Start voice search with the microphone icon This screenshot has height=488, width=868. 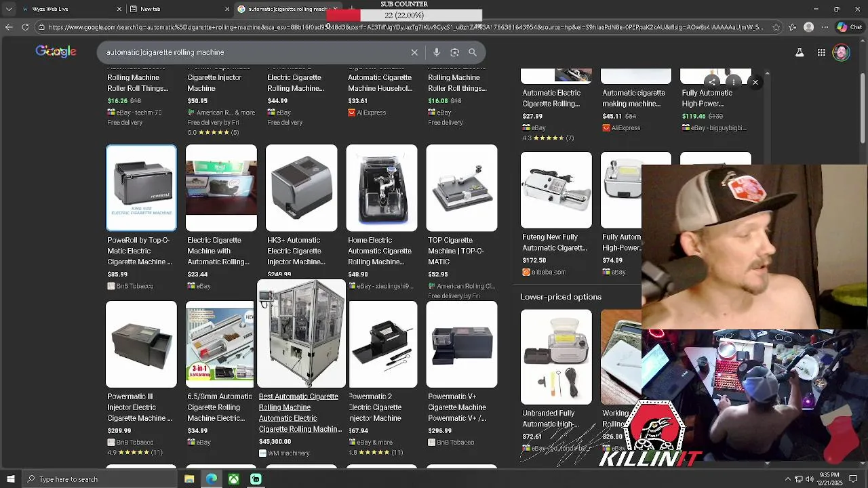(437, 52)
